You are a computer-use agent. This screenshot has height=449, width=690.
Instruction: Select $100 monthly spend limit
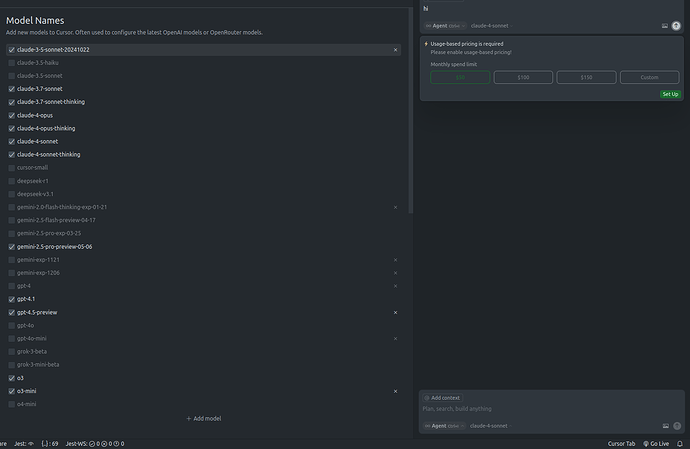click(523, 77)
